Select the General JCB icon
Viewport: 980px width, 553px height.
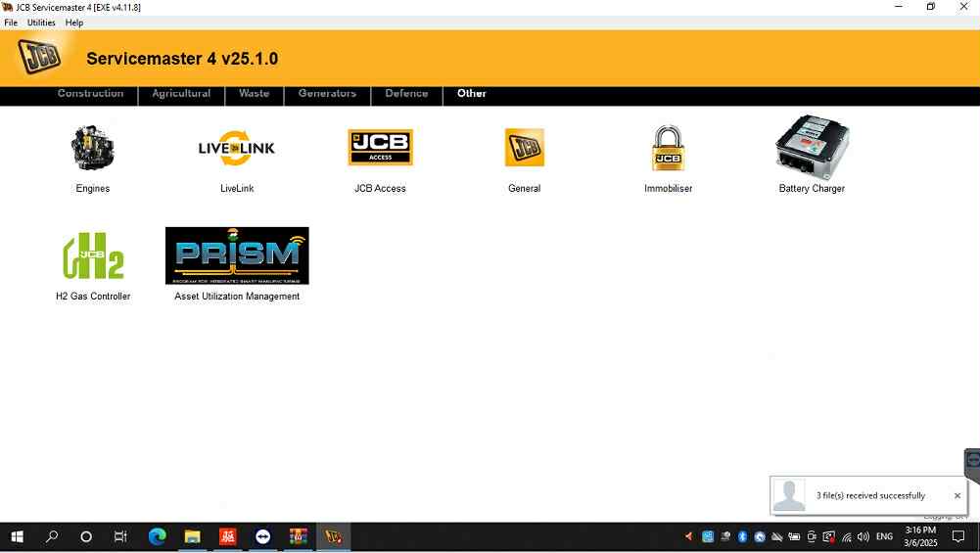point(525,148)
